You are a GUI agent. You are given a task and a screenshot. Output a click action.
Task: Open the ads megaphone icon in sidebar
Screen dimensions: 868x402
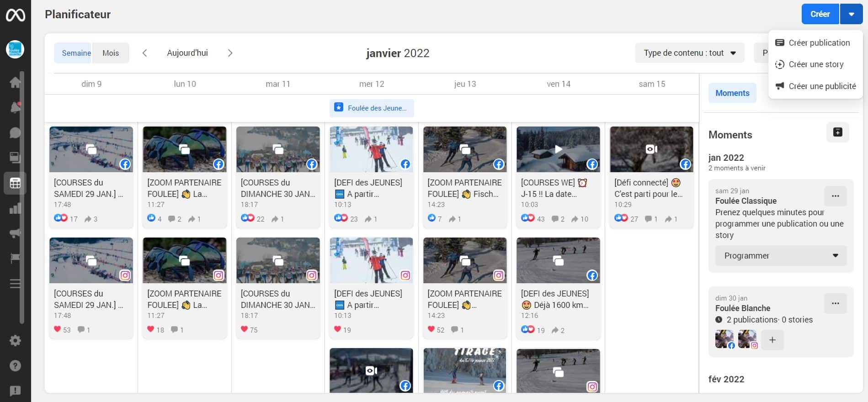15,233
